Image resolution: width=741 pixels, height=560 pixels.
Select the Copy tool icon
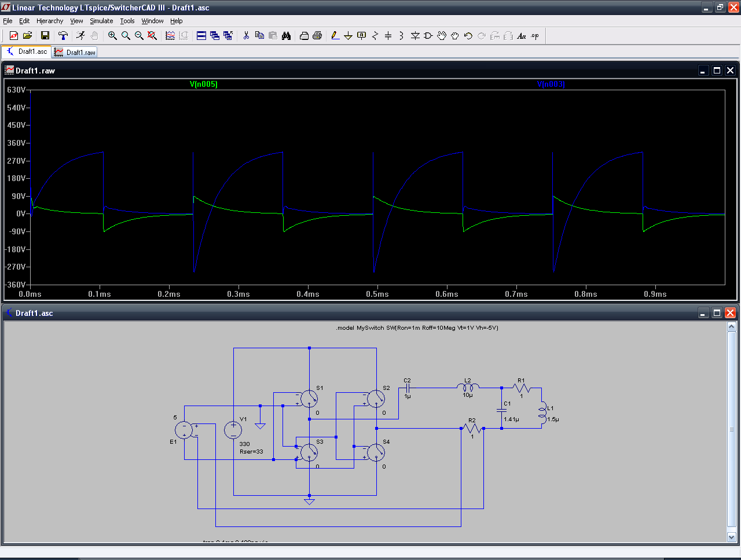click(x=259, y=36)
